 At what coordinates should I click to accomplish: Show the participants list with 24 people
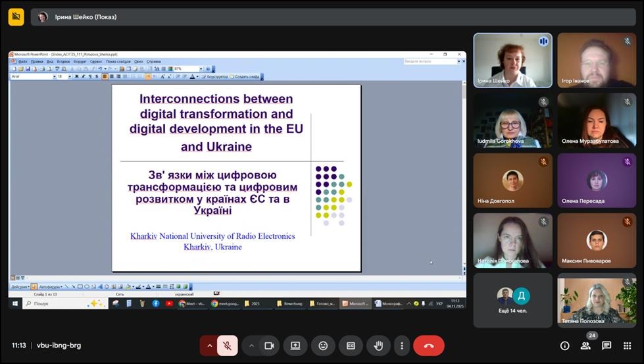point(585,346)
